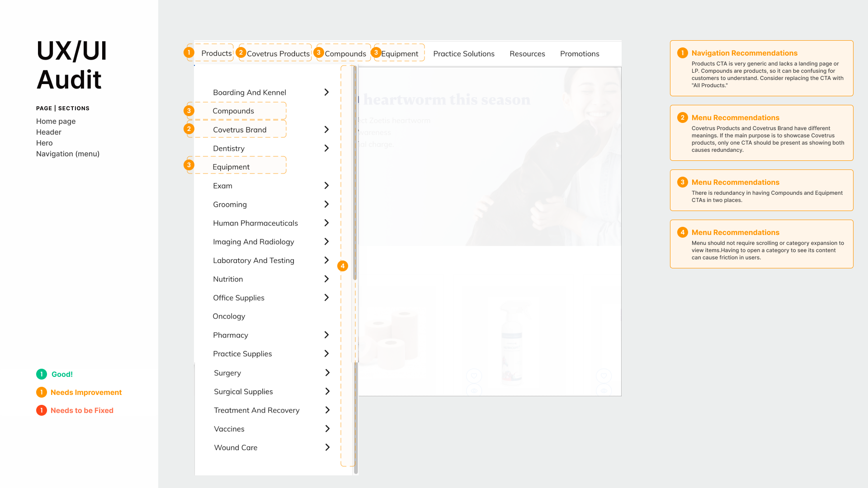
Task: Expand the Nutrition category arrow
Action: pyautogui.click(x=326, y=279)
